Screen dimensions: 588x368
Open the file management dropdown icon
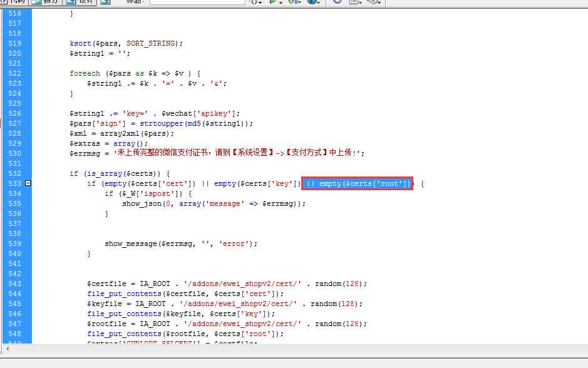[x=294, y=2]
